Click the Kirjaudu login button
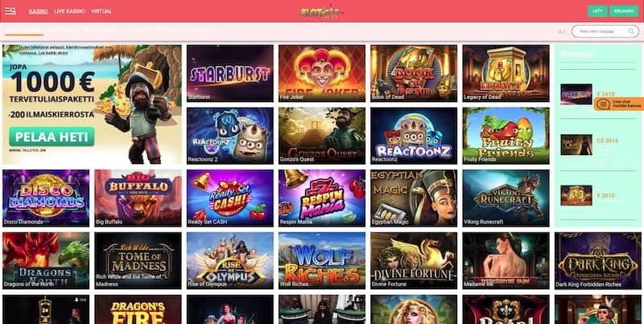 (624, 11)
